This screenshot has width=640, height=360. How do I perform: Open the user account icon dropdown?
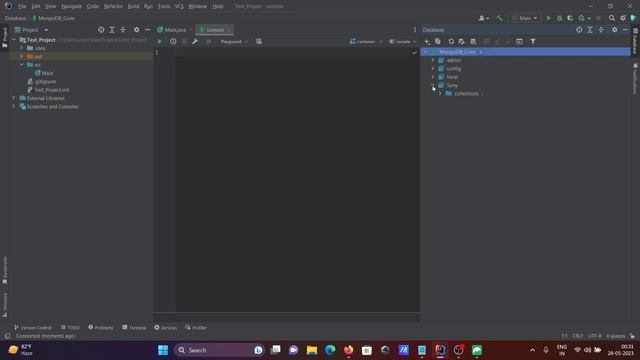coord(484,18)
